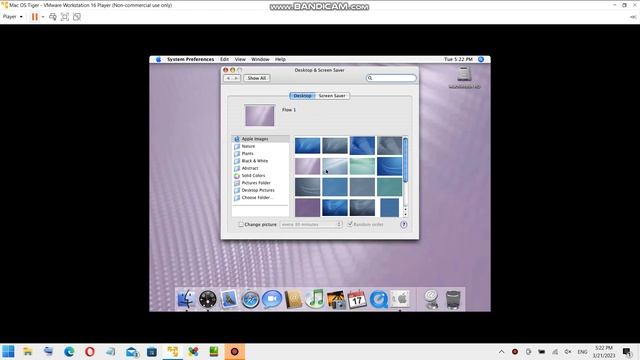Click the wallpaper list scrollbar thumb
This screenshot has height=360, width=640.
point(405,160)
